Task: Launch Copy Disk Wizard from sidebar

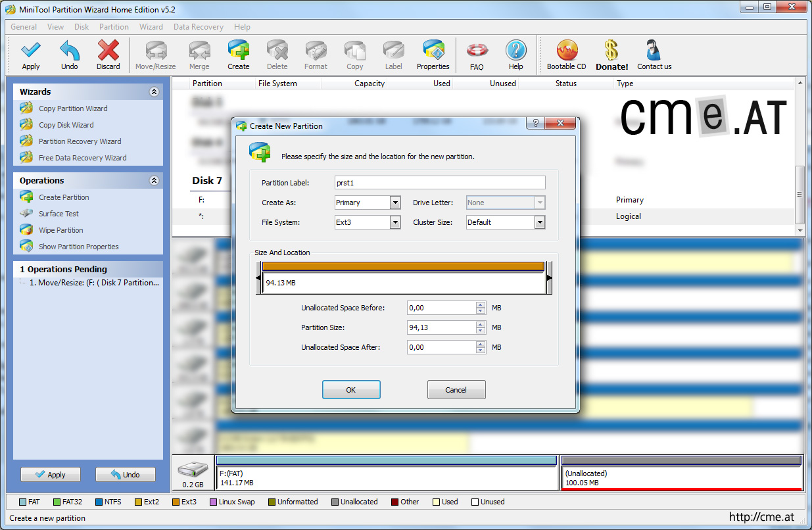Action: pyautogui.click(x=66, y=125)
